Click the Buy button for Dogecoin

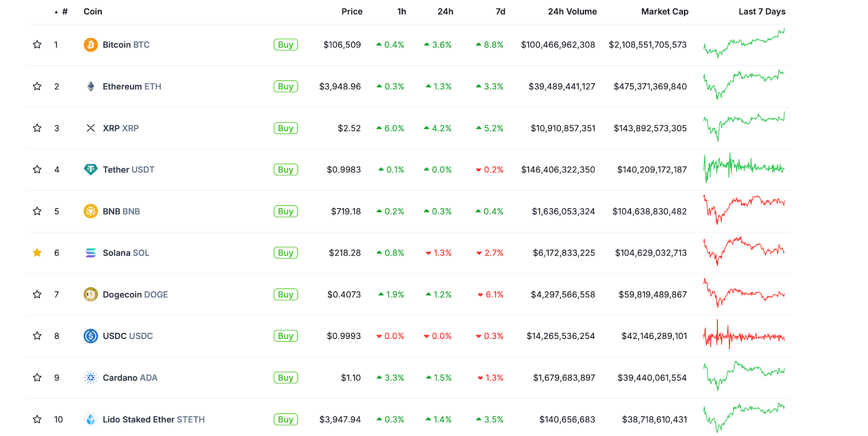tap(286, 294)
